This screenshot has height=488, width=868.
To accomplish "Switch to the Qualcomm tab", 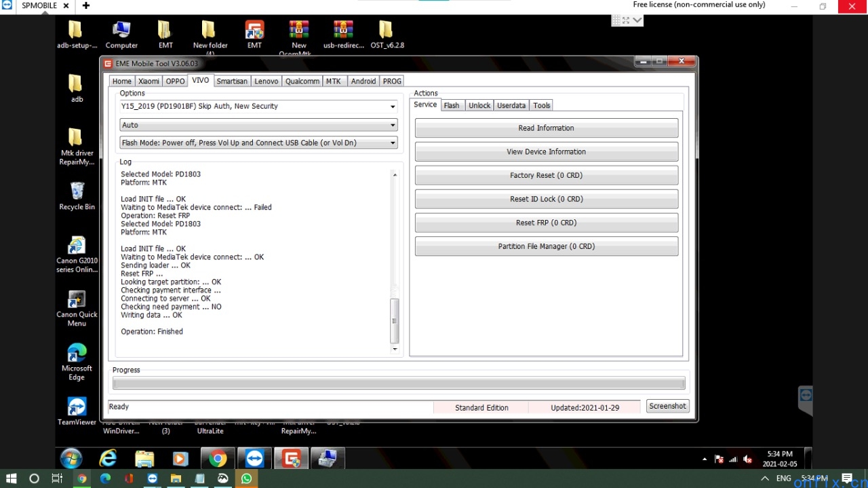I will click(x=302, y=81).
